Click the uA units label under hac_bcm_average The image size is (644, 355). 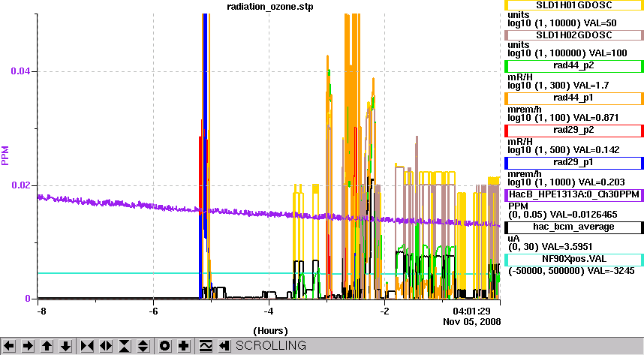pyautogui.click(x=513, y=239)
